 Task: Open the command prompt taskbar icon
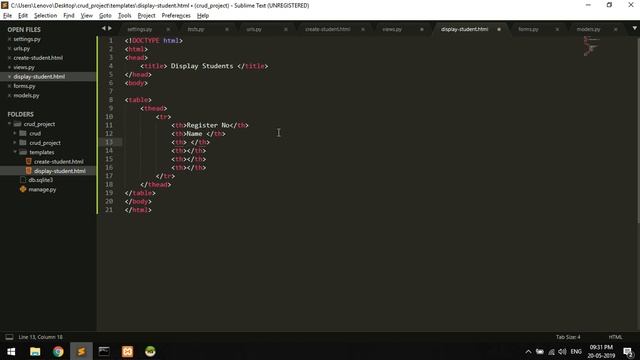tap(104, 351)
